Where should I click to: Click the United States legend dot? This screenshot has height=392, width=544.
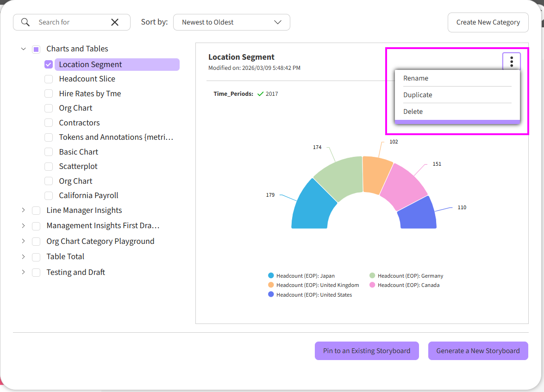click(271, 295)
